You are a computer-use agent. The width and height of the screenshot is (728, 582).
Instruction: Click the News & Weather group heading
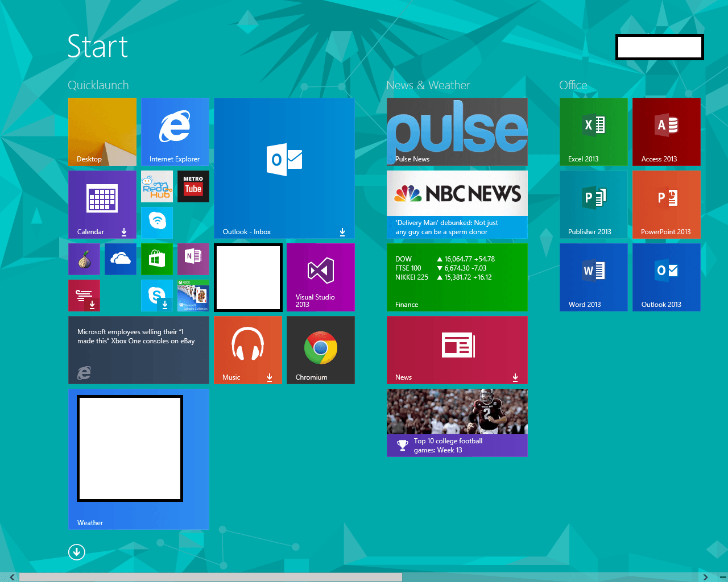point(428,85)
